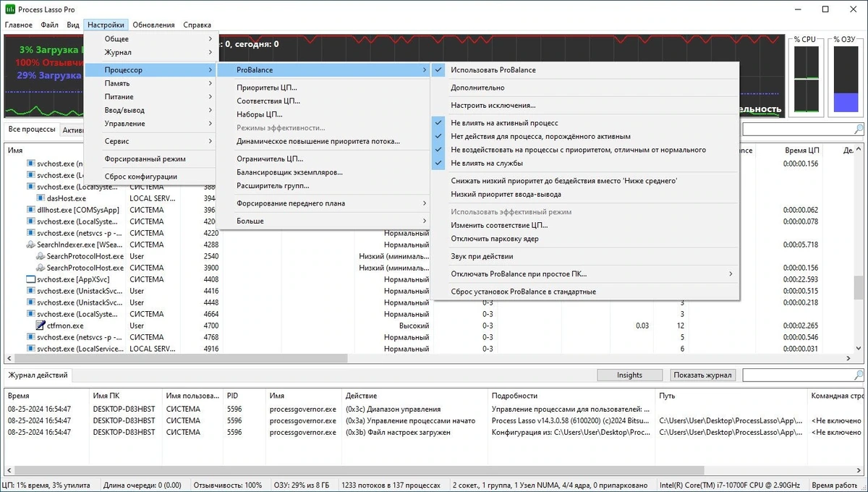
Task: Open the 'Справка' menu
Action: [197, 25]
